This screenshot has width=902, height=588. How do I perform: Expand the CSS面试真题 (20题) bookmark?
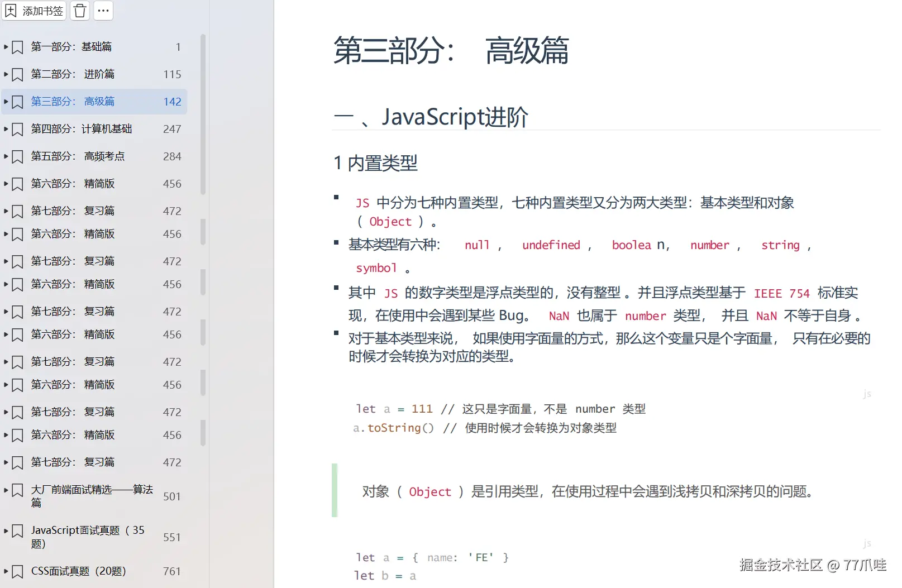pyautogui.click(x=6, y=571)
